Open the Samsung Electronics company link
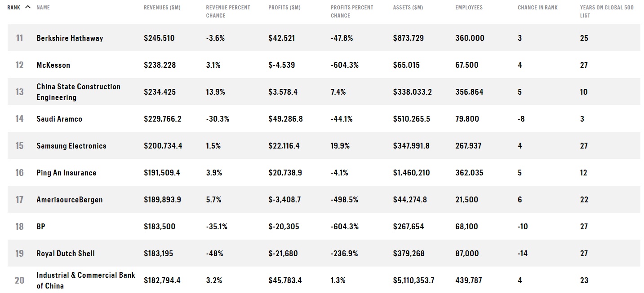 tap(71, 146)
